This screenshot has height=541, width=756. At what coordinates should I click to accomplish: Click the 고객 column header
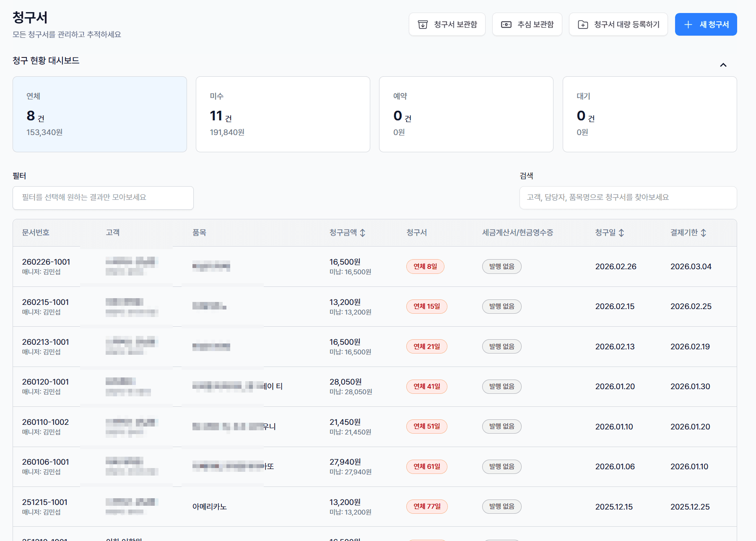[x=113, y=233]
